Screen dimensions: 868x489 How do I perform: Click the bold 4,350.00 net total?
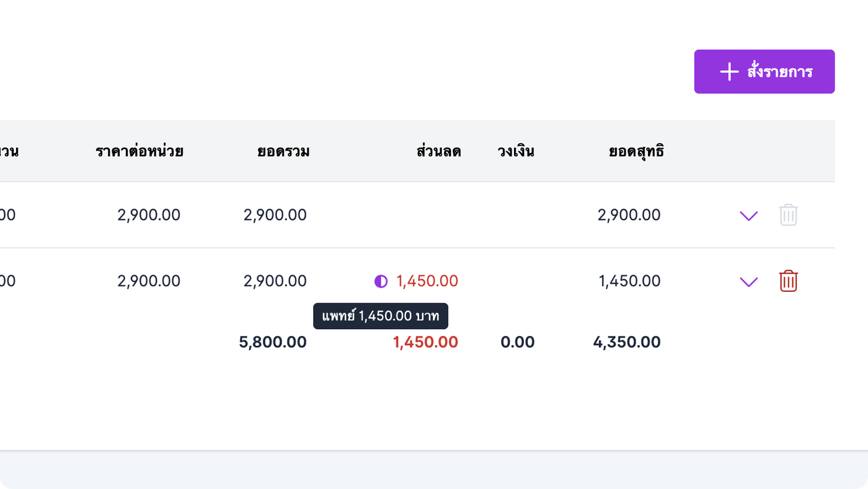627,342
